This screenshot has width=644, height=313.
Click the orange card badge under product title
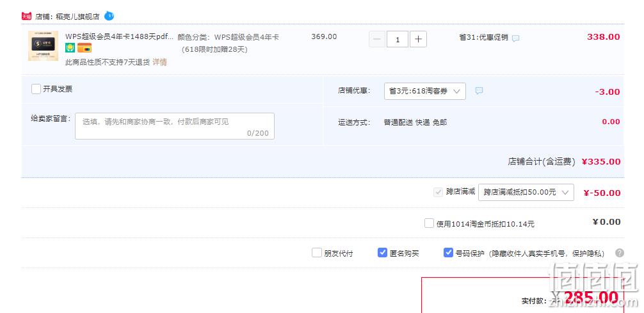tap(85, 48)
